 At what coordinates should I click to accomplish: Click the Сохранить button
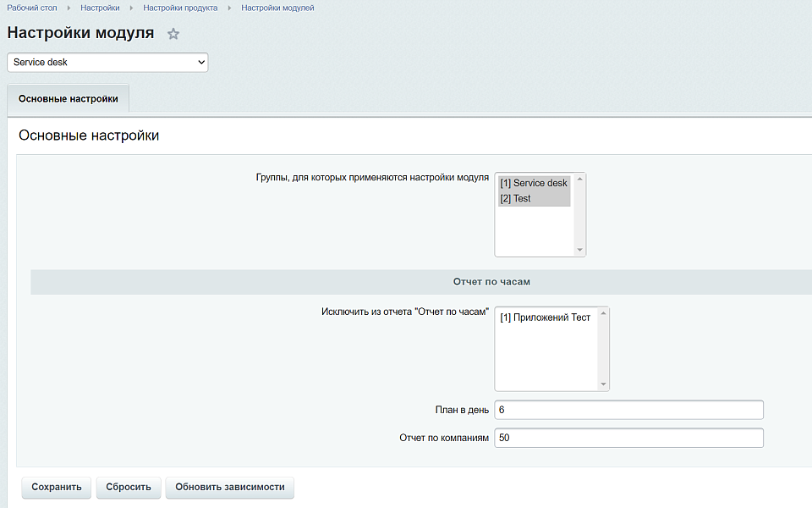(56, 487)
